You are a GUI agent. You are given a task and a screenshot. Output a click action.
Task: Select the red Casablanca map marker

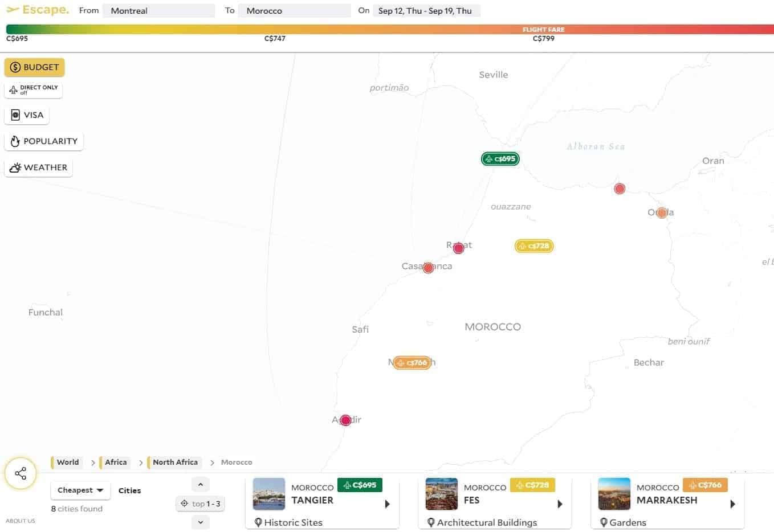[x=428, y=268]
